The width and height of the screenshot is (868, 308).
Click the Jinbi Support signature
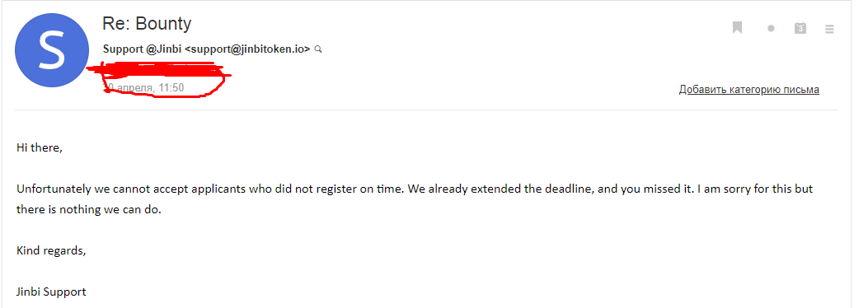pos(51,292)
